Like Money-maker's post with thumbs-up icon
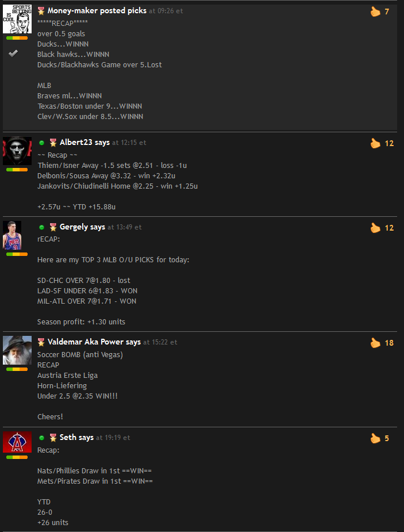Viewport: 404px width, 532px height. pyautogui.click(x=375, y=12)
